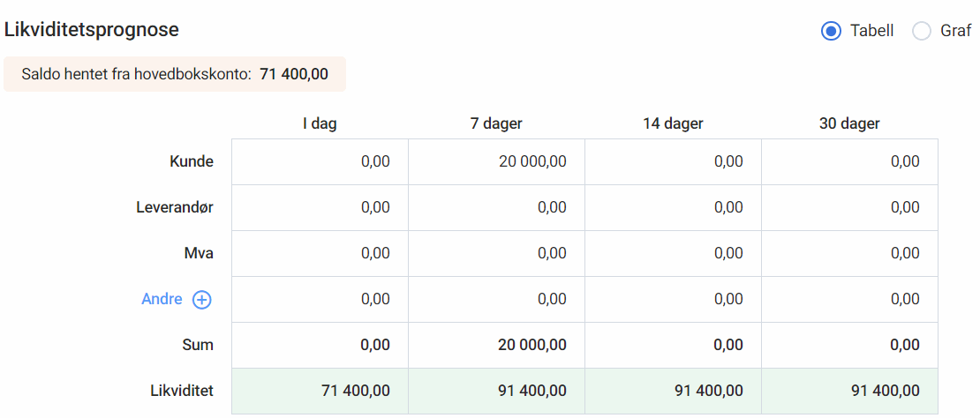980x418 pixels.
Task: Click the Andre link label
Action: 162,300
